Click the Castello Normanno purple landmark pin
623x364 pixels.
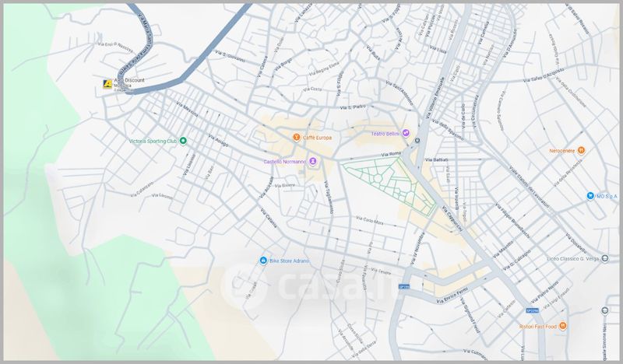click(x=313, y=161)
